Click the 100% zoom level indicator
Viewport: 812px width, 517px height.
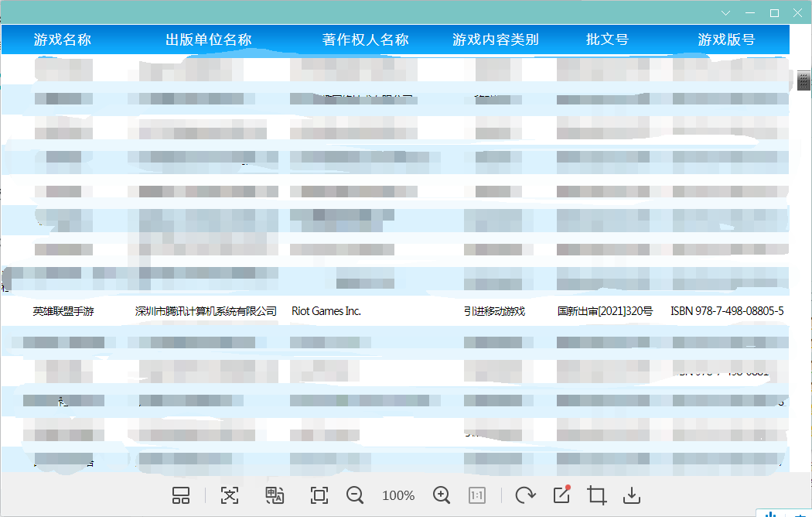398,496
